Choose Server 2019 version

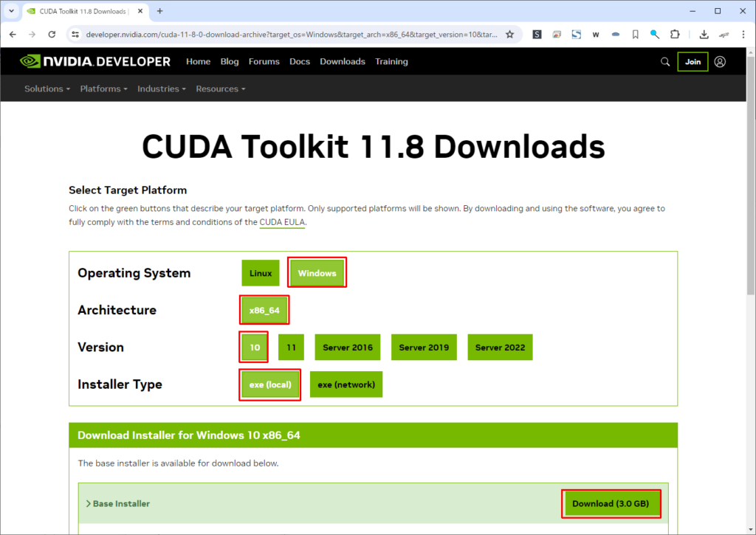(424, 347)
